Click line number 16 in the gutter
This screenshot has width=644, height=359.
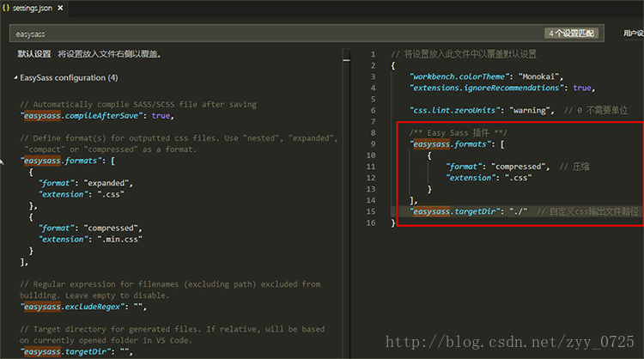[371, 222]
